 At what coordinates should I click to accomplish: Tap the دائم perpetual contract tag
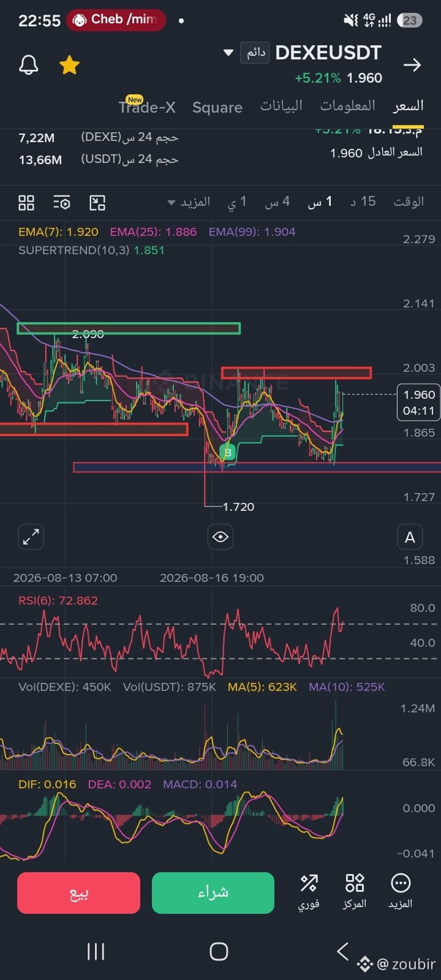(254, 53)
